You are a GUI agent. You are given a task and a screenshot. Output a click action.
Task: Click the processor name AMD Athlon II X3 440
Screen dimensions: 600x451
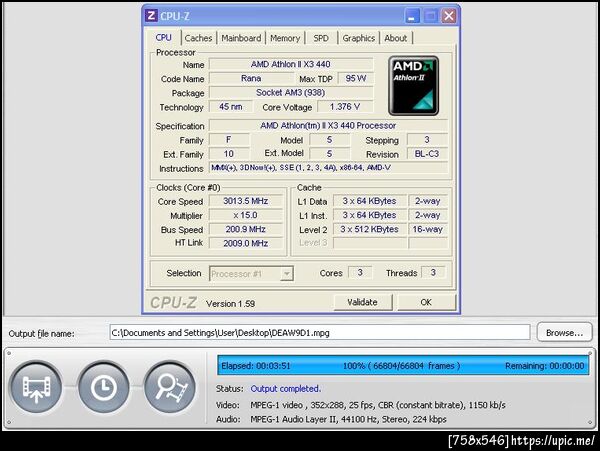tap(291, 64)
